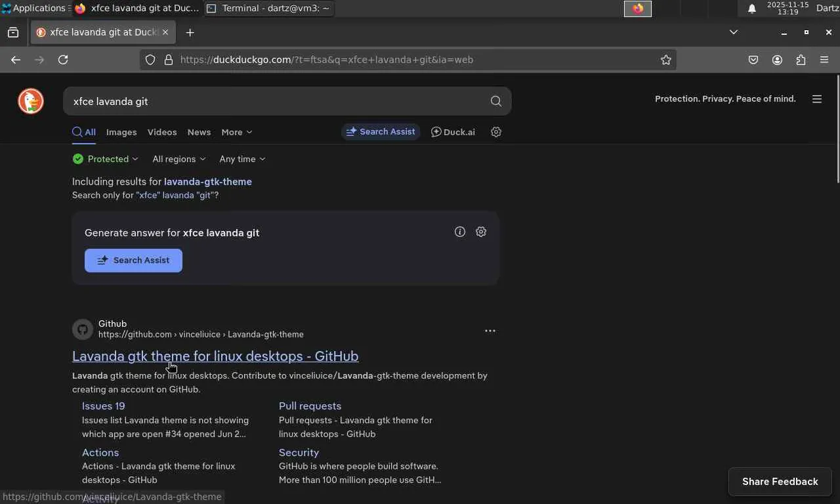Screen dimensions: 840x504
Task: Bookmark this page with the star
Action: point(666,60)
